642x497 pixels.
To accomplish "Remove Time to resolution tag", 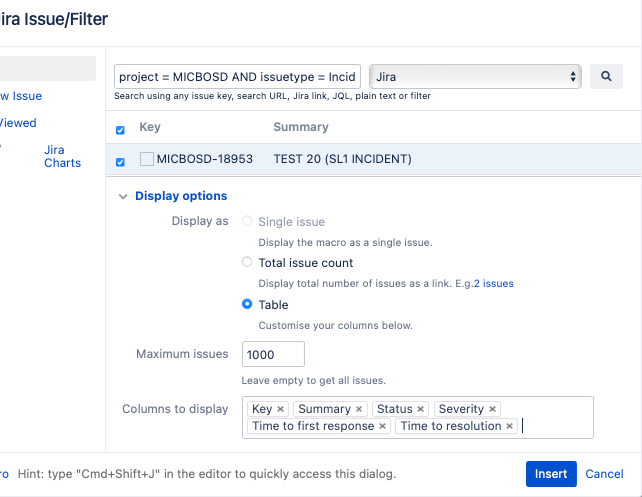I will point(509,426).
